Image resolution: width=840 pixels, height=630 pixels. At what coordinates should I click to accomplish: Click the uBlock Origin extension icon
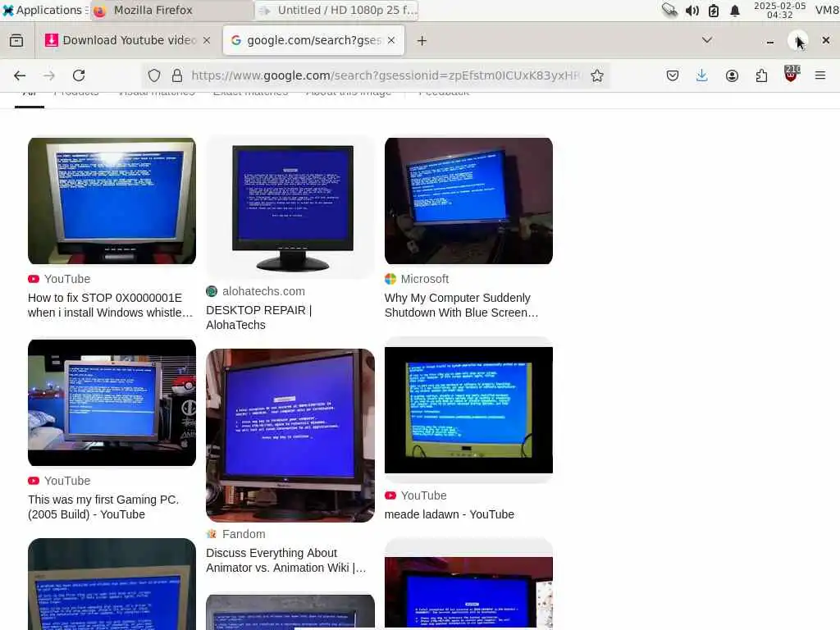(792, 74)
